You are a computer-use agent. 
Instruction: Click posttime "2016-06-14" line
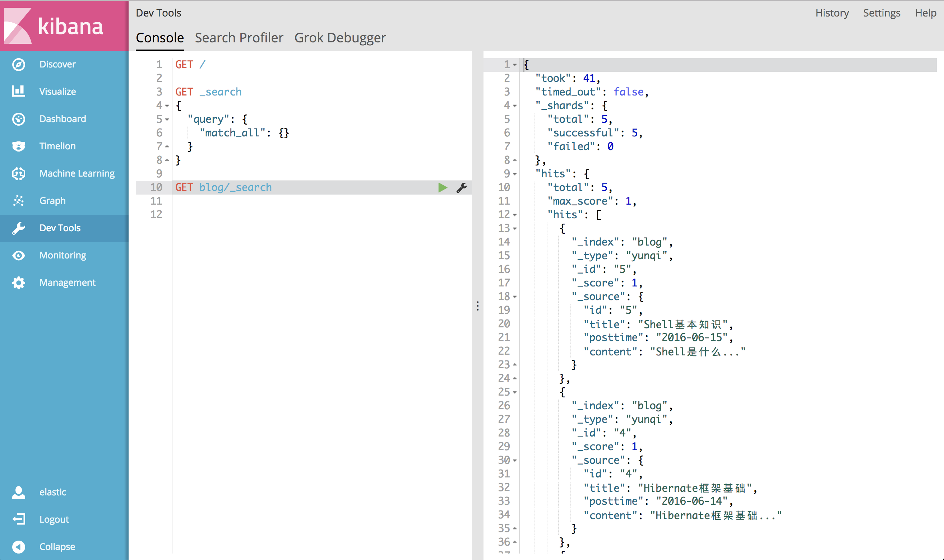point(658,501)
